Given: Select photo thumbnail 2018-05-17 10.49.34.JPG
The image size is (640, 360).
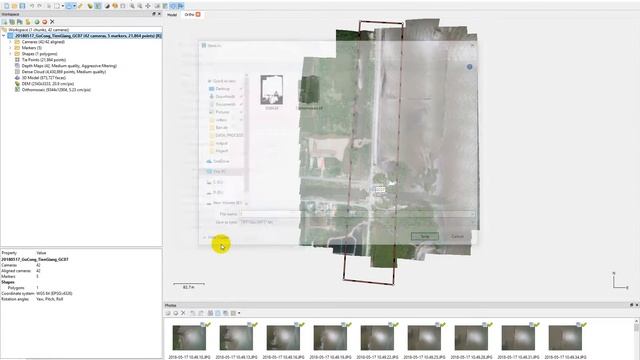Looking at the screenshot, I should (x=565, y=338).
